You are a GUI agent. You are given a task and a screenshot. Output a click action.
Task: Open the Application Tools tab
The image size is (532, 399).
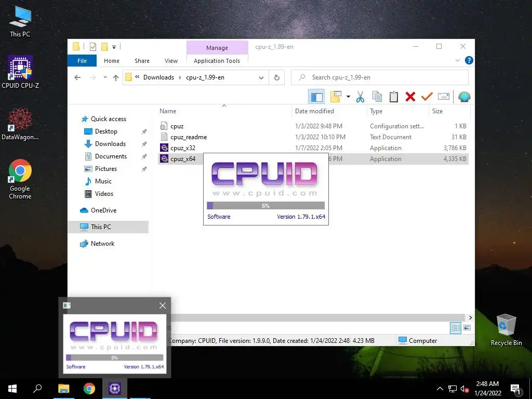pos(217,61)
